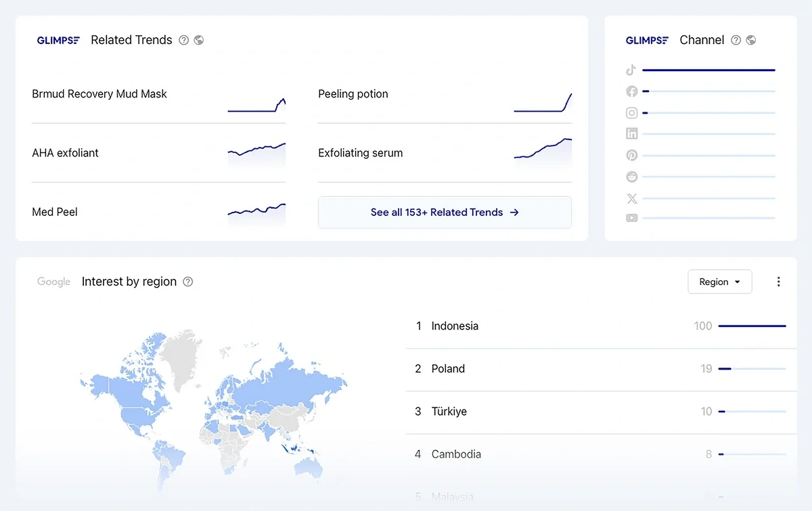Click the Glimpse logo on Related Trends panel
Viewport: 812px width, 511px height.
pyautogui.click(x=58, y=40)
